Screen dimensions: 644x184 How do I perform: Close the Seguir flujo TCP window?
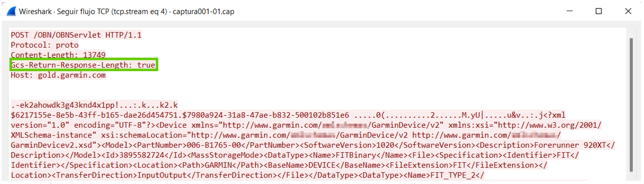pos(628,11)
